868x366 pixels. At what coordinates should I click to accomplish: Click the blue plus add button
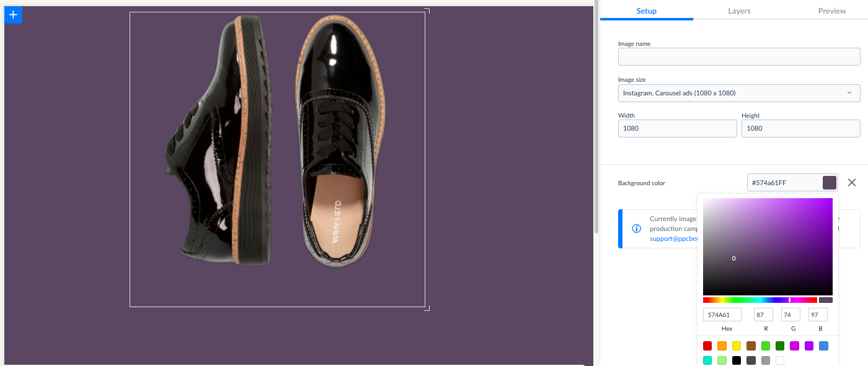13,14
